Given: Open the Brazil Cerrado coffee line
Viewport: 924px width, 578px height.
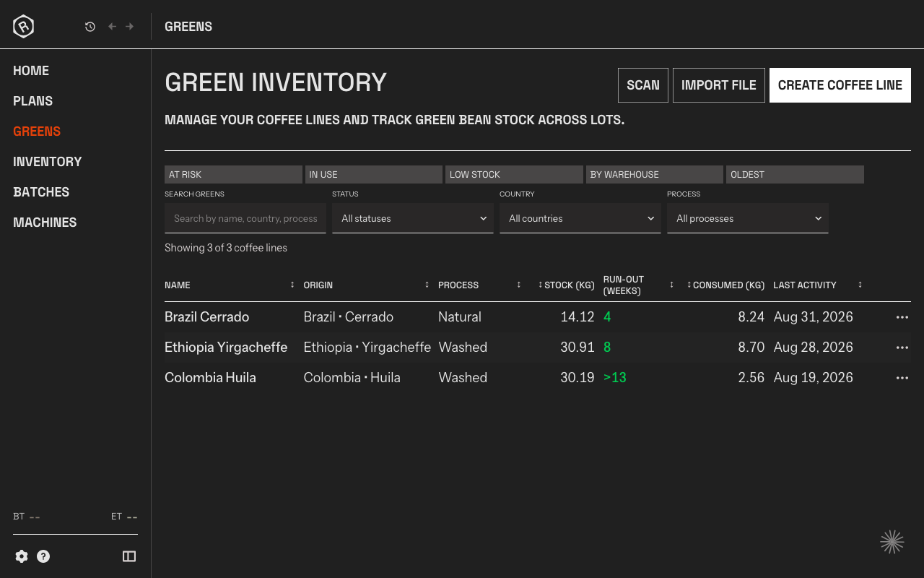Looking at the screenshot, I should [207, 317].
